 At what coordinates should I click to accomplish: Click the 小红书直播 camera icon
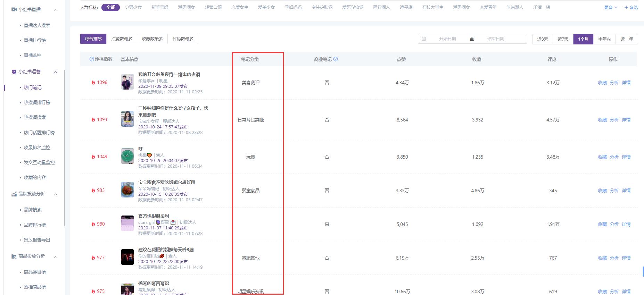(x=14, y=9)
